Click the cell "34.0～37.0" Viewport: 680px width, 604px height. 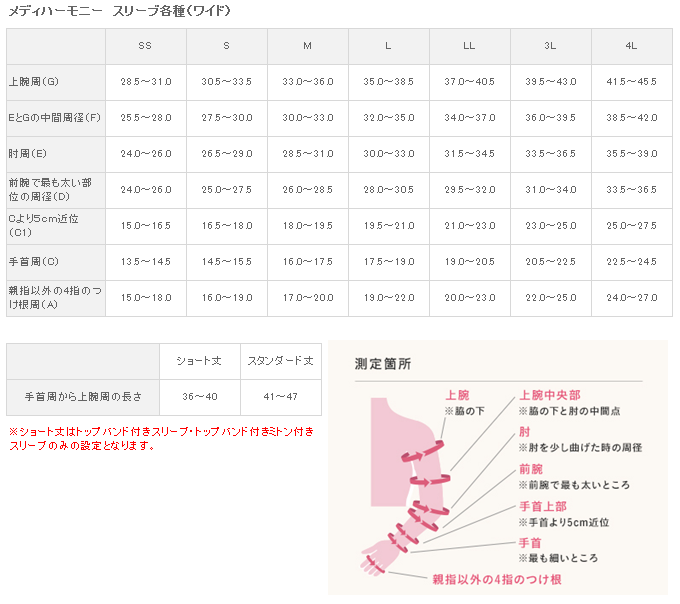click(470, 118)
